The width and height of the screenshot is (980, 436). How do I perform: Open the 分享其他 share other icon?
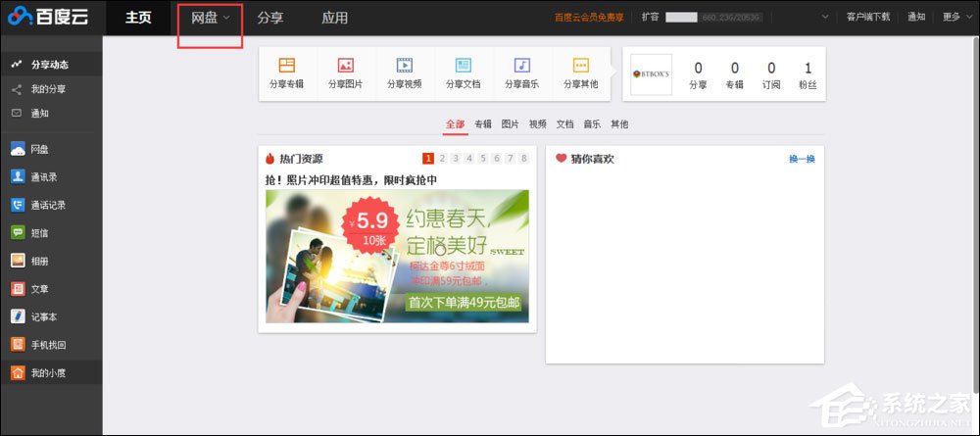tap(580, 65)
